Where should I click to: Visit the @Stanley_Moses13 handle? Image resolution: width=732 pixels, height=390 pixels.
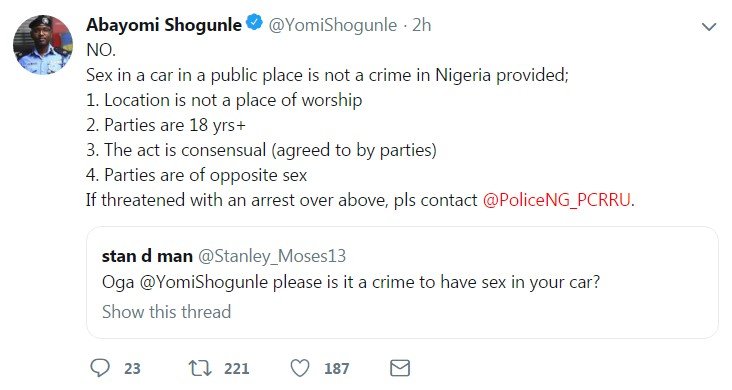[x=272, y=256]
